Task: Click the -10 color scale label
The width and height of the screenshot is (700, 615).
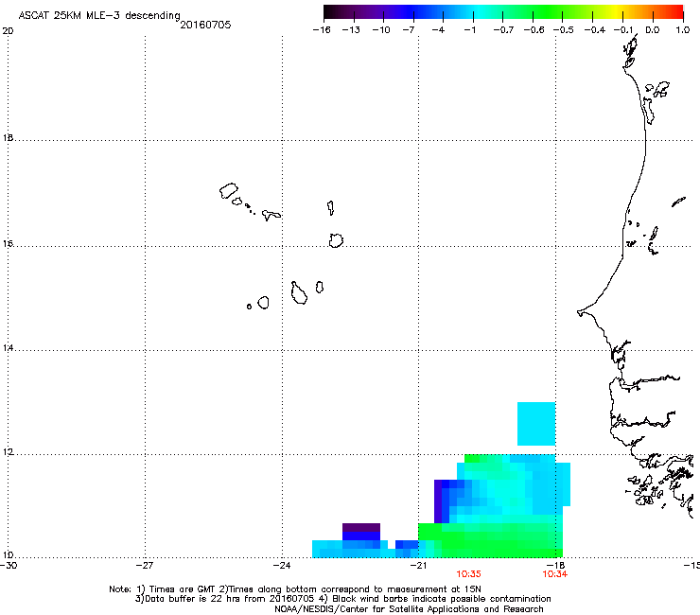Action: (381, 30)
